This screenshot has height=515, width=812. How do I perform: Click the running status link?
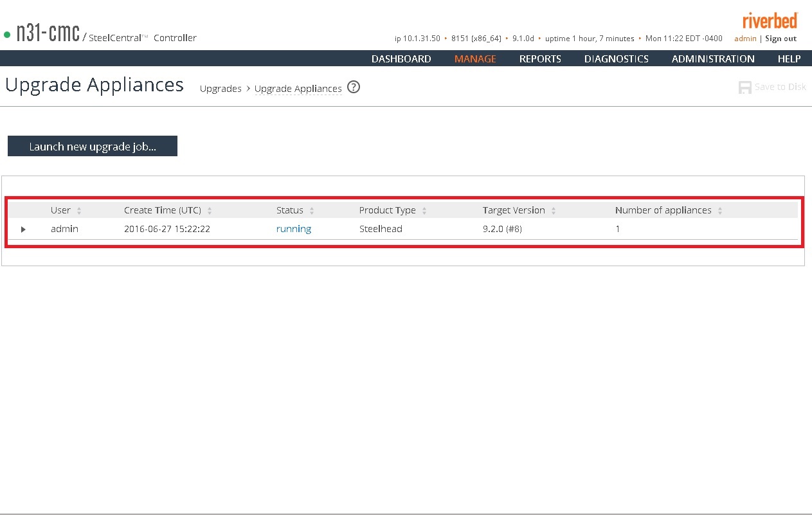pos(294,229)
